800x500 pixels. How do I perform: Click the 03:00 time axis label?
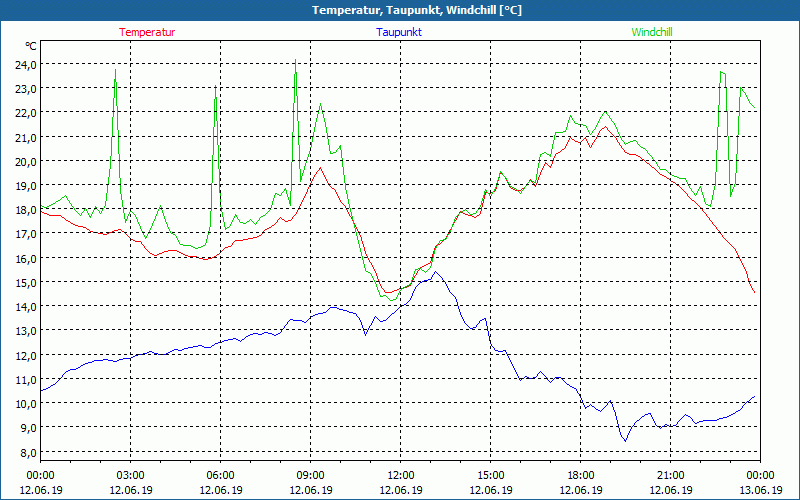click(131, 476)
